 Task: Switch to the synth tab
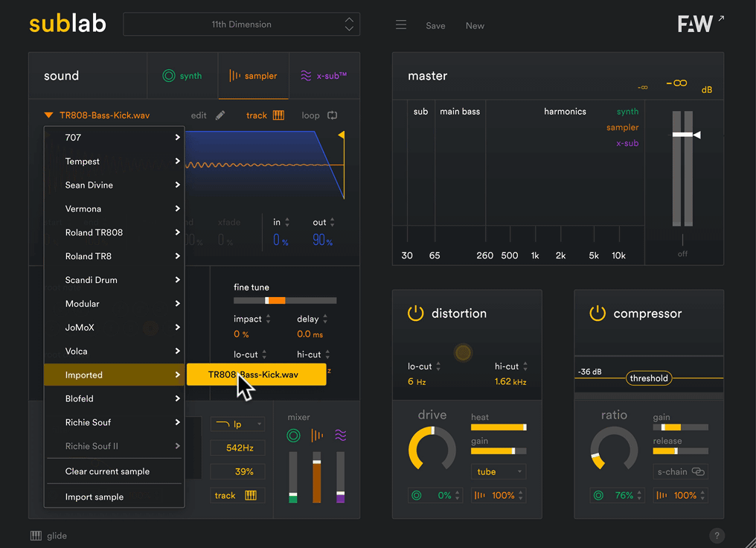(x=183, y=76)
